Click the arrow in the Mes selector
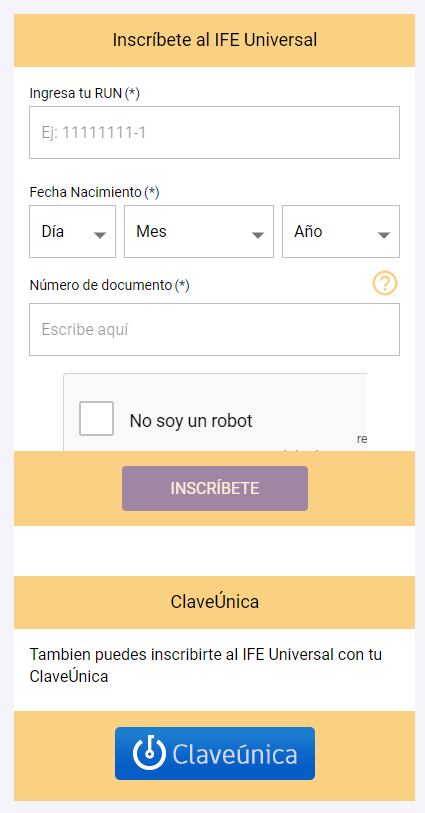425x813 pixels. [258, 235]
